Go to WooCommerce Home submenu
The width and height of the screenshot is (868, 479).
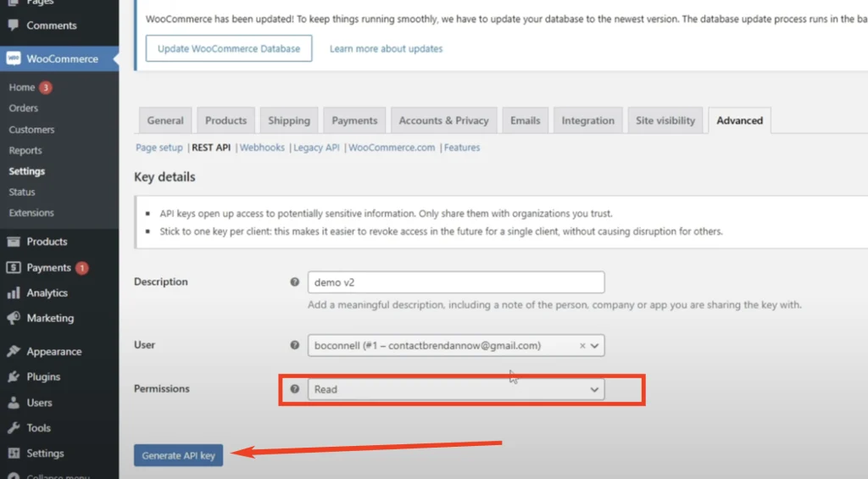(21, 87)
